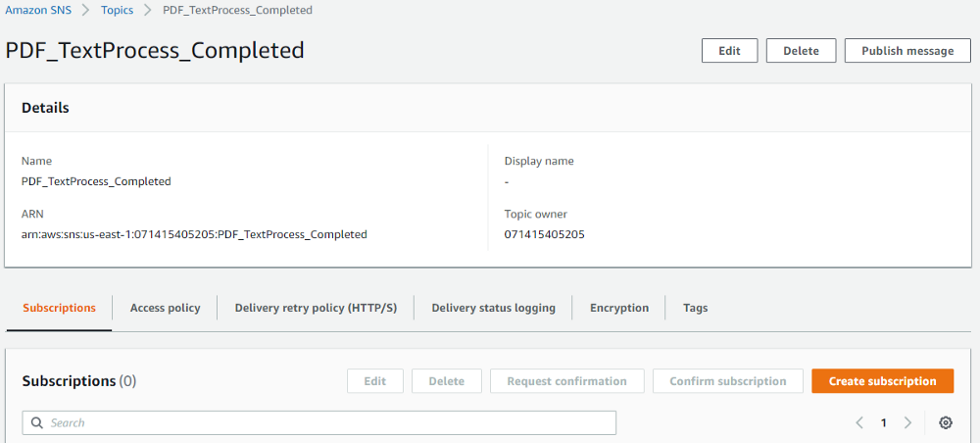Focus the subscriptions search field
The height and width of the screenshot is (443, 980).
(x=323, y=422)
